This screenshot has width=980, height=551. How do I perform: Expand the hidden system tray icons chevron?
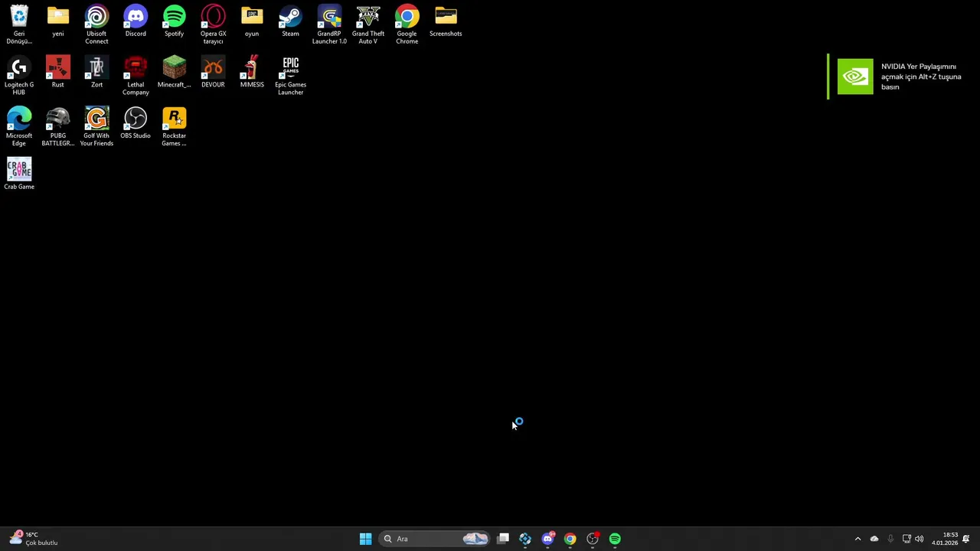(x=857, y=539)
